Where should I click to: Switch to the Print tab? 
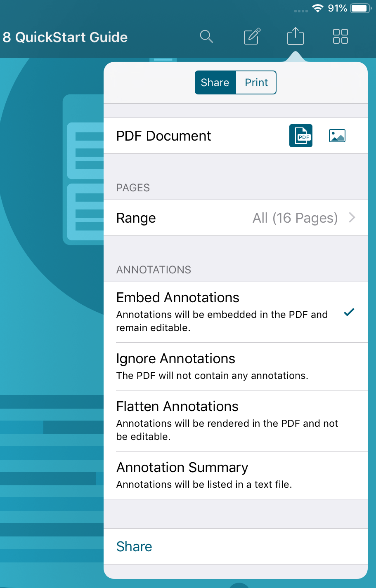click(256, 82)
